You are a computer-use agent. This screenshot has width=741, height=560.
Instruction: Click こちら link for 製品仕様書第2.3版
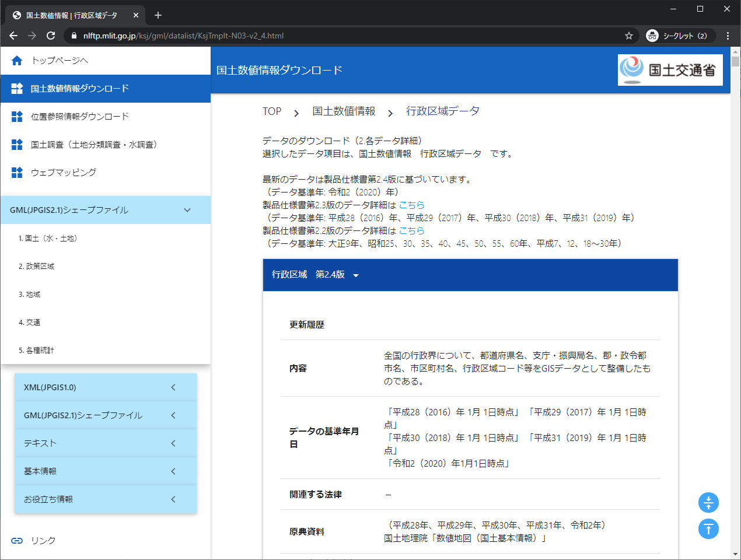point(411,205)
